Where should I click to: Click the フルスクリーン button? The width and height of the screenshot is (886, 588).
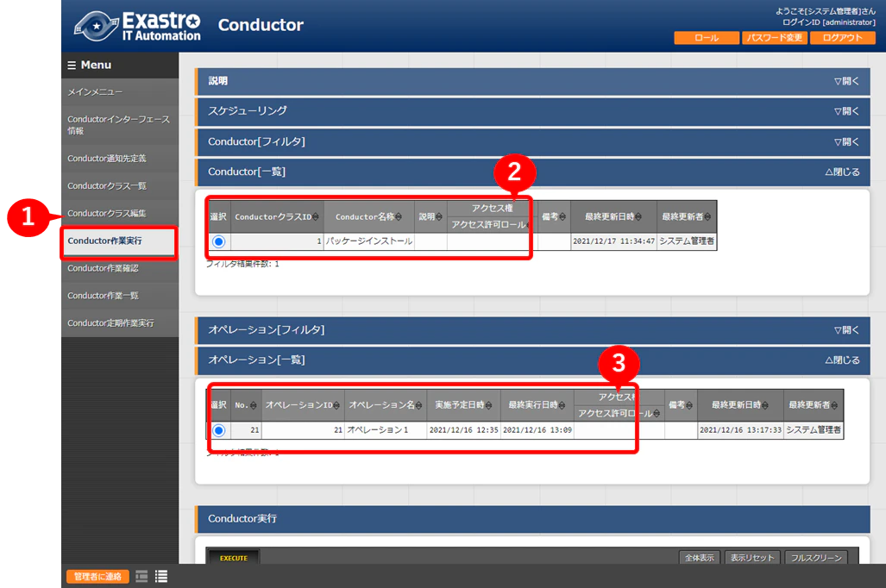pos(816,558)
